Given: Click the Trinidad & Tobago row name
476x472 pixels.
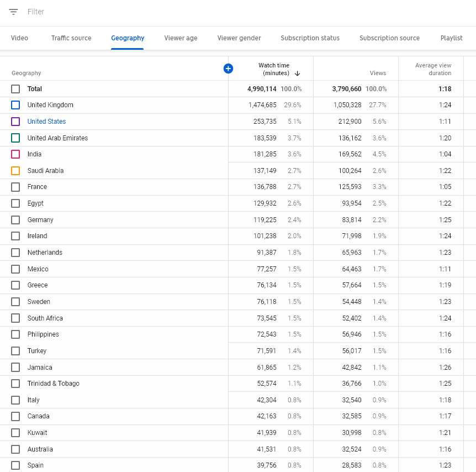Looking at the screenshot, I should click(x=54, y=384).
